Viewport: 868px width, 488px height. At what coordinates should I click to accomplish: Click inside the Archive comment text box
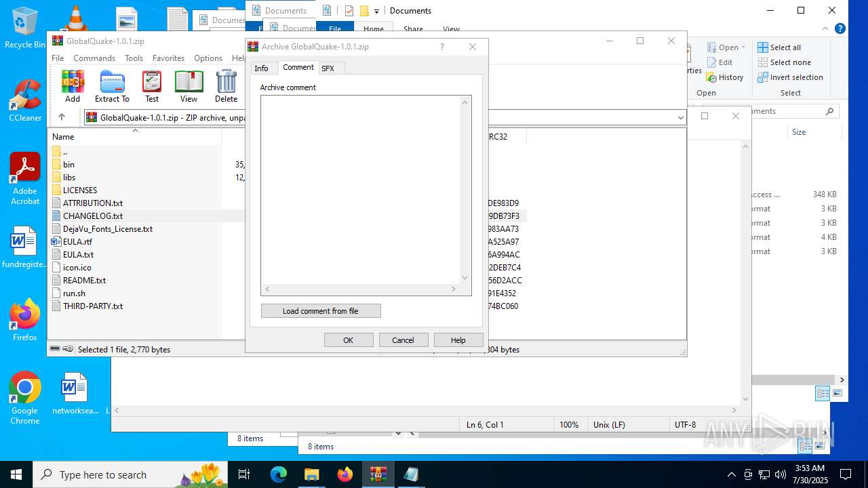[360, 190]
